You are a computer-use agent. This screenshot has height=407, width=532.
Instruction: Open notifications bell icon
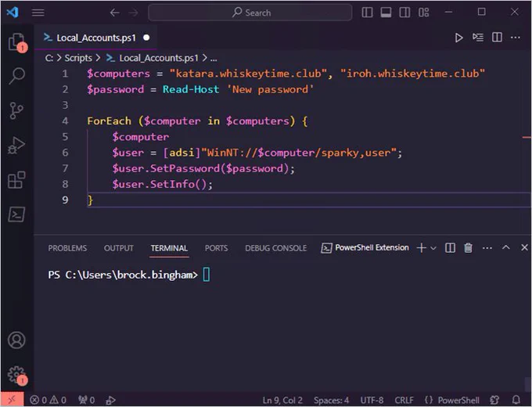coord(516,401)
